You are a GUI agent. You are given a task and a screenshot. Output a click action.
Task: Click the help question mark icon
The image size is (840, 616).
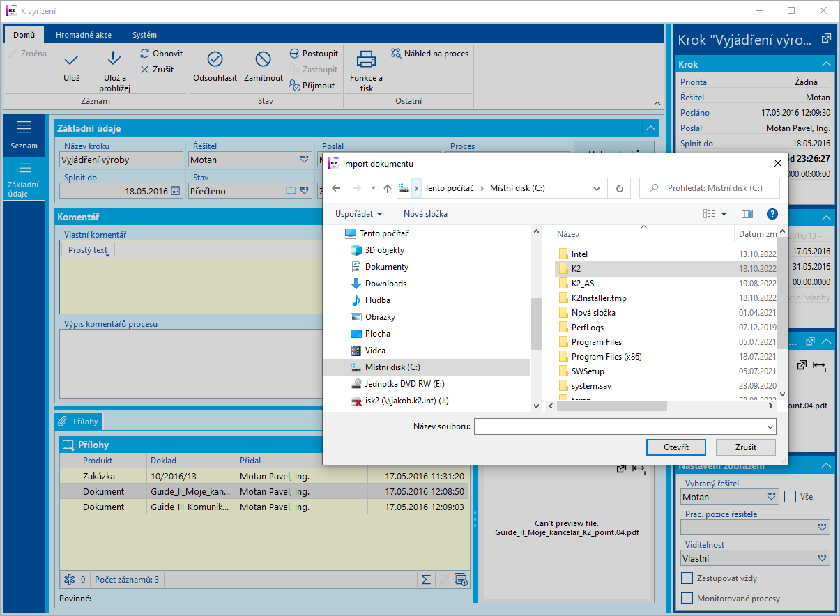pos(772,214)
